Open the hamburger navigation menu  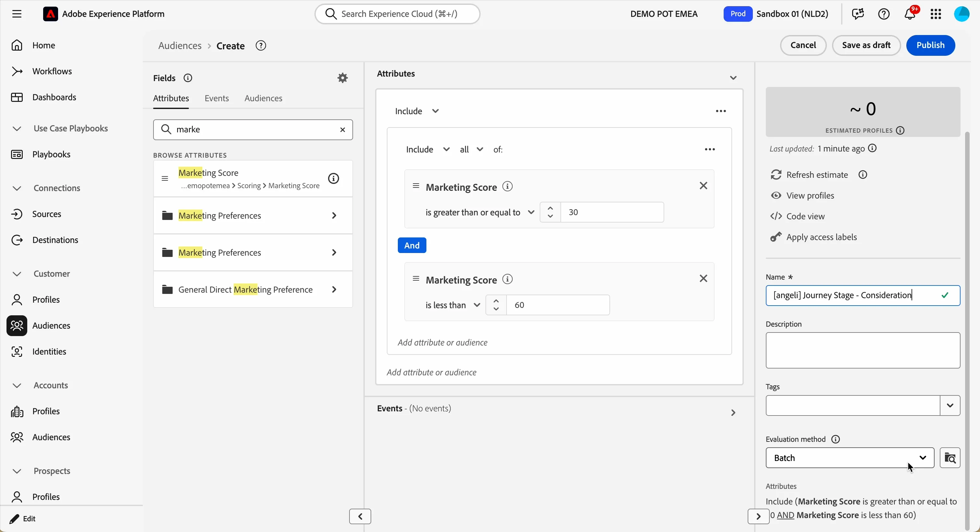(x=17, y=14)
